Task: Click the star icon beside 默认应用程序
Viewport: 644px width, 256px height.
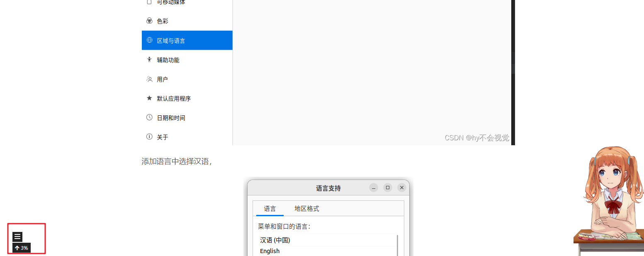Action: click(x=150, y=98)
